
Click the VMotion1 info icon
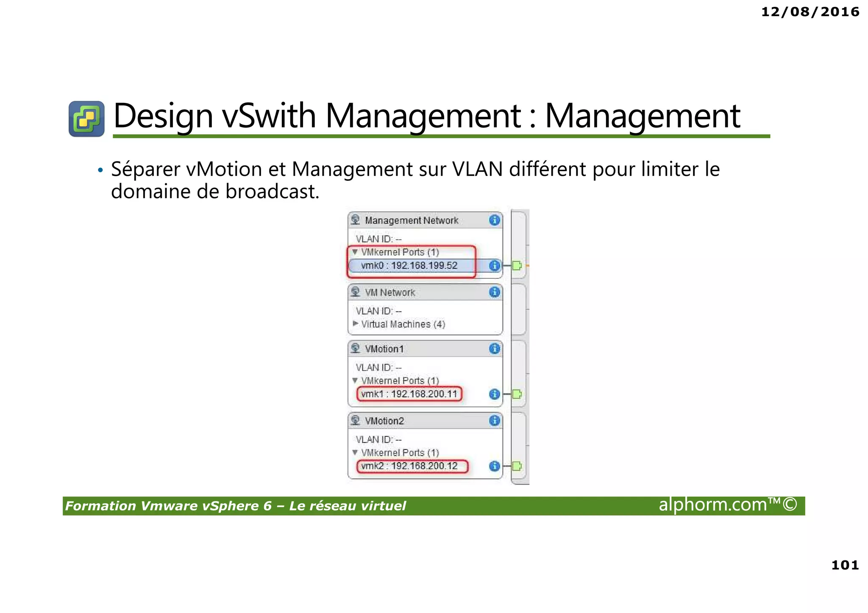[494, 349]
